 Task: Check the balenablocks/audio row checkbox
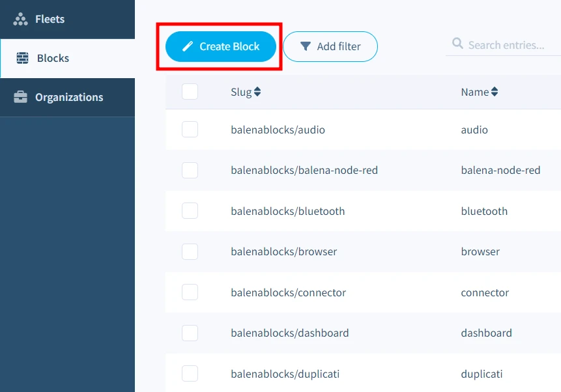point(190,130)
